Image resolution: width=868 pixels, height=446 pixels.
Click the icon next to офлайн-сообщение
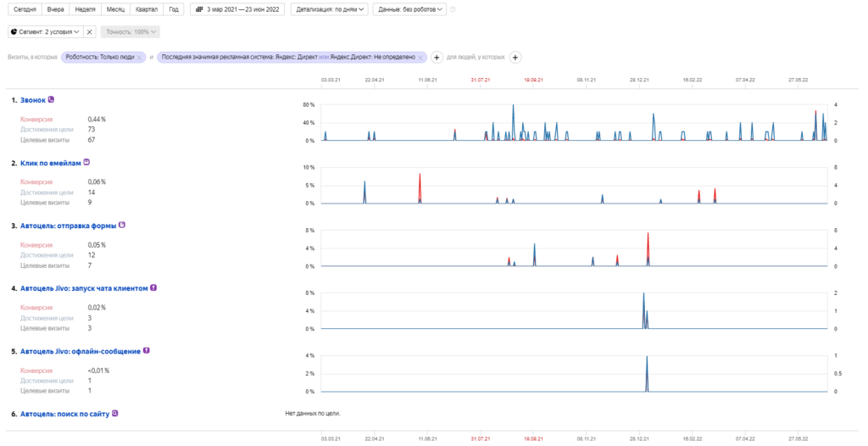[x=146, y=351]
